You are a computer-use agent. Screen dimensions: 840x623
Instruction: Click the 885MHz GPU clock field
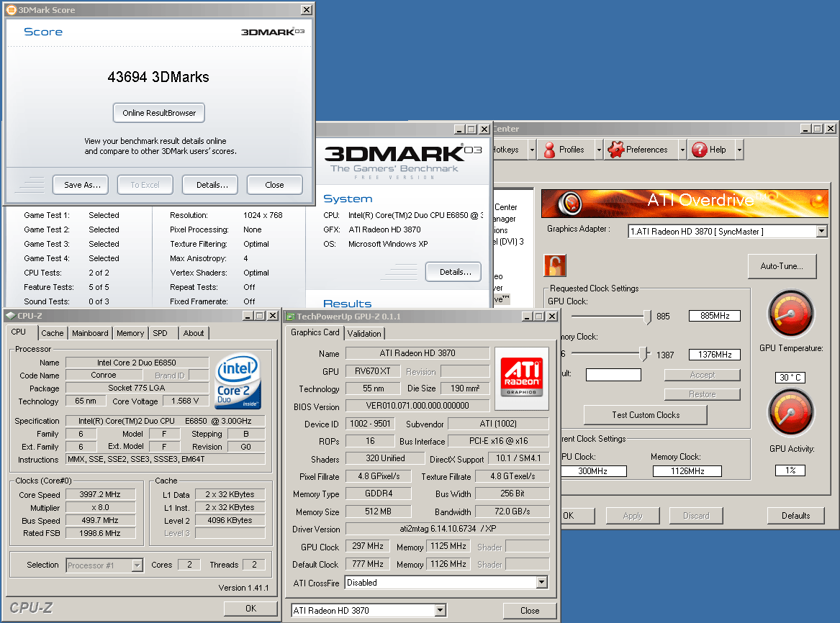pos(715,316)
